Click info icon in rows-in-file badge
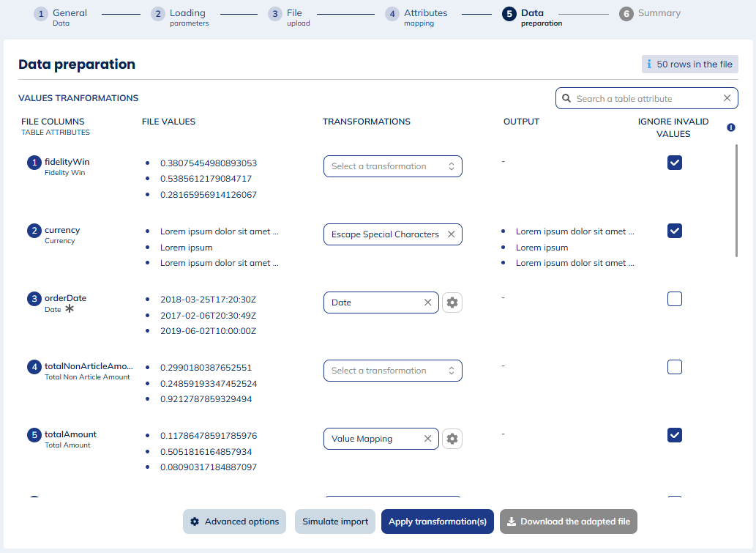756x553 pixels. 648,64
